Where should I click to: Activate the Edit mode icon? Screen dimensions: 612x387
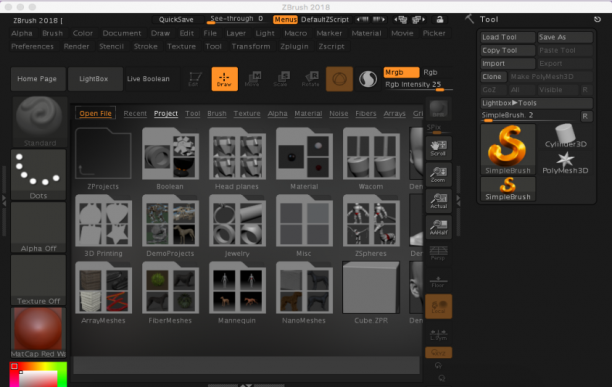pos(194,79)
